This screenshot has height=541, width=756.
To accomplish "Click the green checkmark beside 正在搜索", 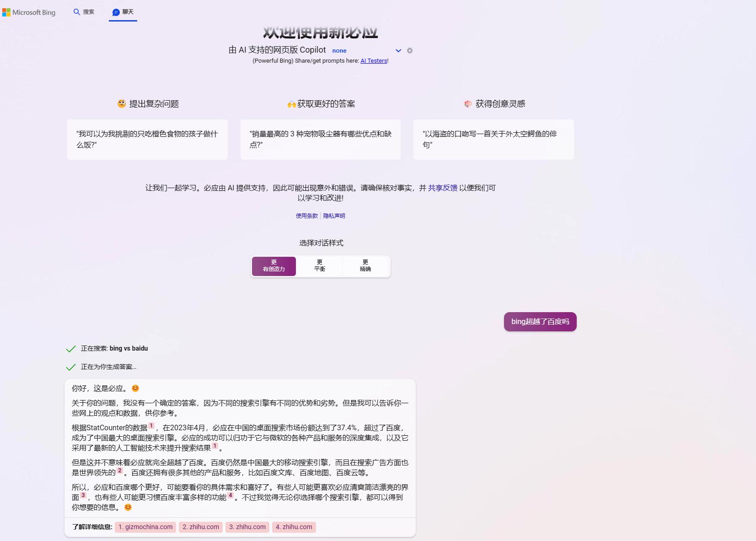I will 70,348.
